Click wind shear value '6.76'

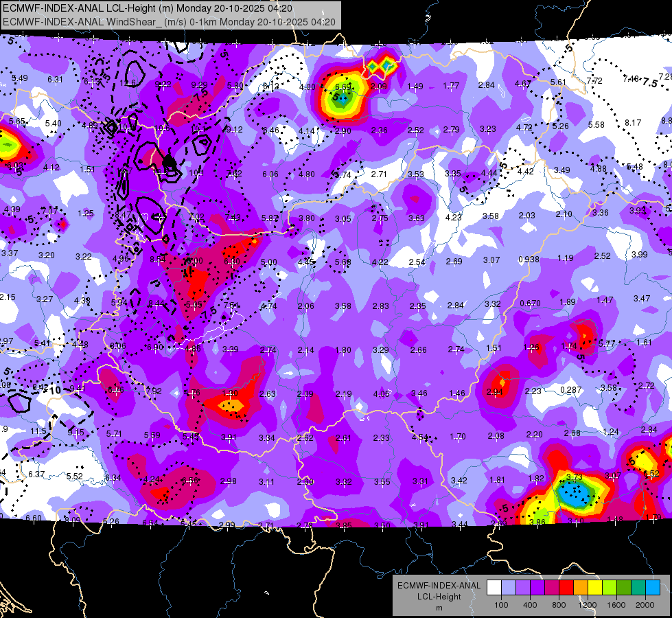116,390
